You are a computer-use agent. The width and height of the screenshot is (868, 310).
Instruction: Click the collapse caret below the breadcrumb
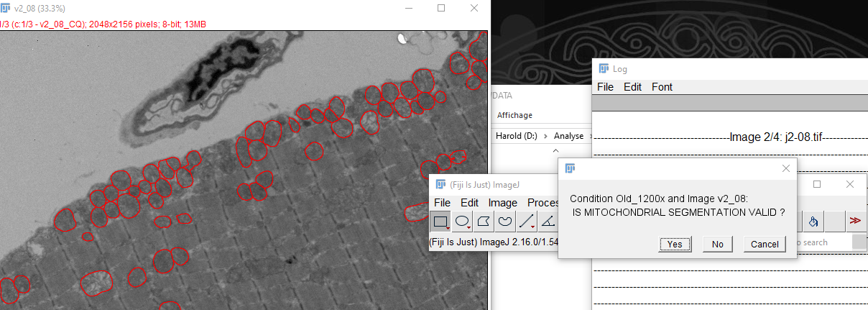point(555,150)
